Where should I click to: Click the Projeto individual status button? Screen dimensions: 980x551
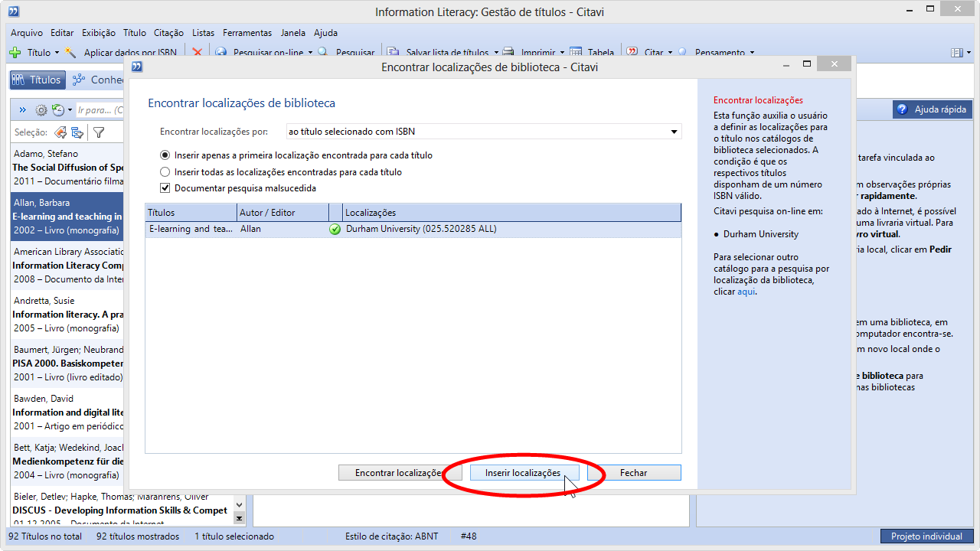pyautogui.click(x=926, y=536)
